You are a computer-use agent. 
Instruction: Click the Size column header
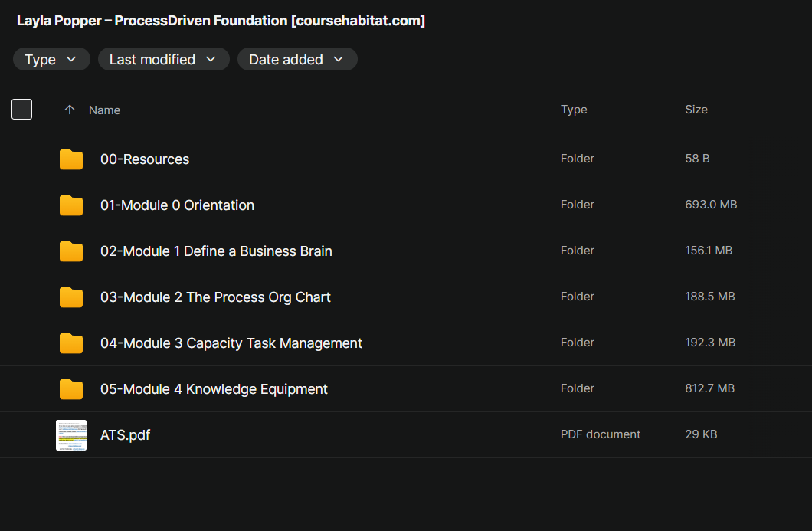tap(696, 110)
